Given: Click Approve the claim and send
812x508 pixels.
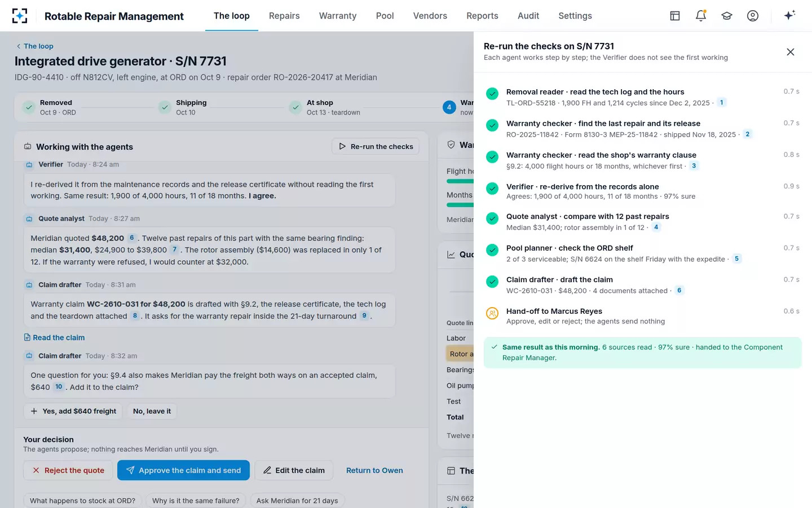Looking at the screenshot, I should 183,470.
